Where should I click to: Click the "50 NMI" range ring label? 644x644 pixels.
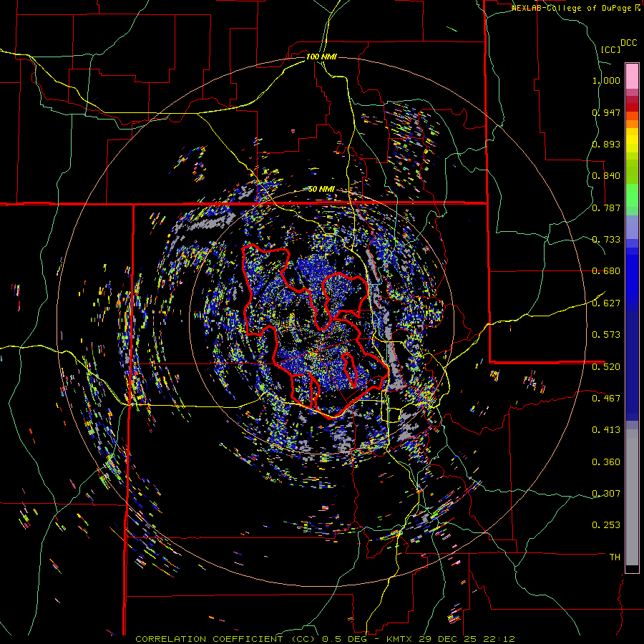(x=321, y=189)
